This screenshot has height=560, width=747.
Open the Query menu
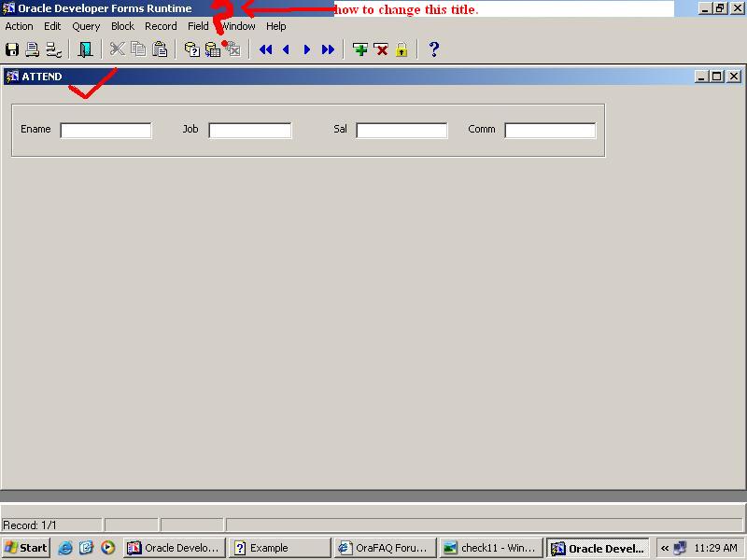86,26
